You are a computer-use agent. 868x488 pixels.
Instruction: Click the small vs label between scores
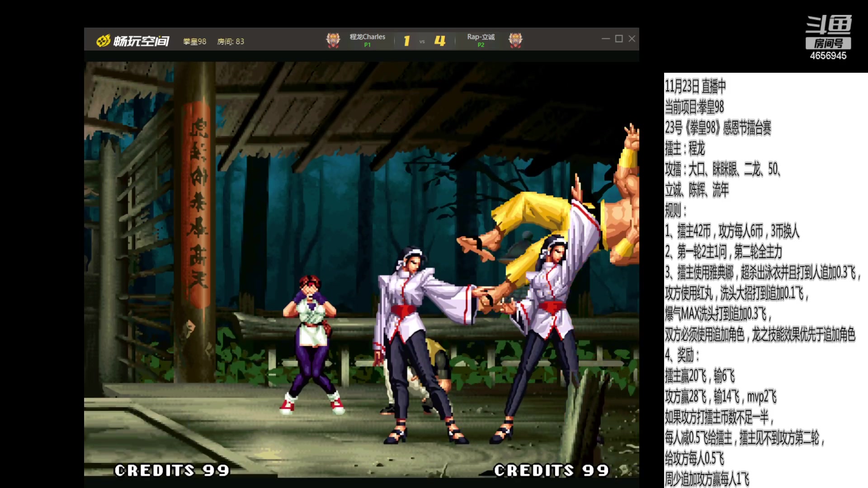click(x=422, y=42)
